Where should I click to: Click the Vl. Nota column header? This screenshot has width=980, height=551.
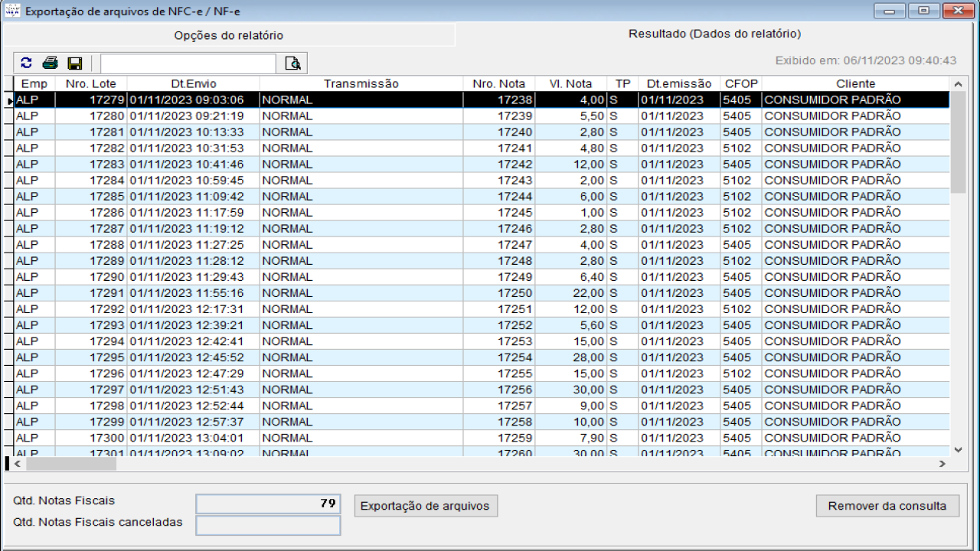tap(570, 84)
